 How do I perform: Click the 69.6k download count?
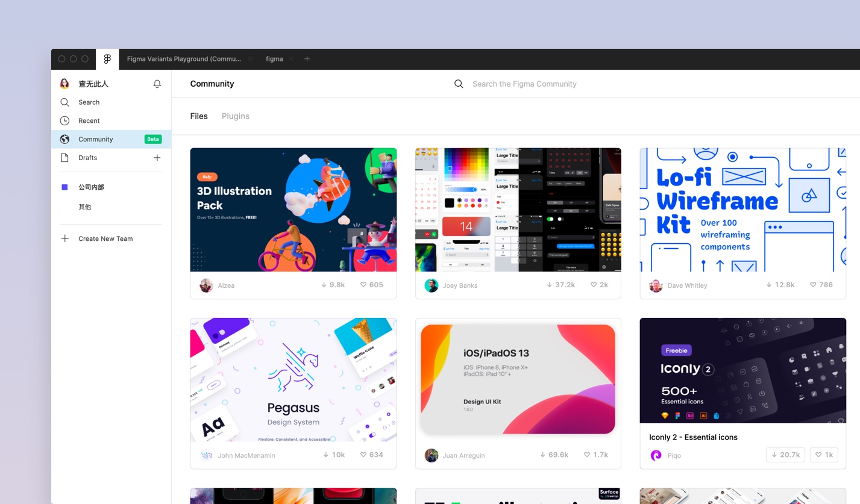554,455
